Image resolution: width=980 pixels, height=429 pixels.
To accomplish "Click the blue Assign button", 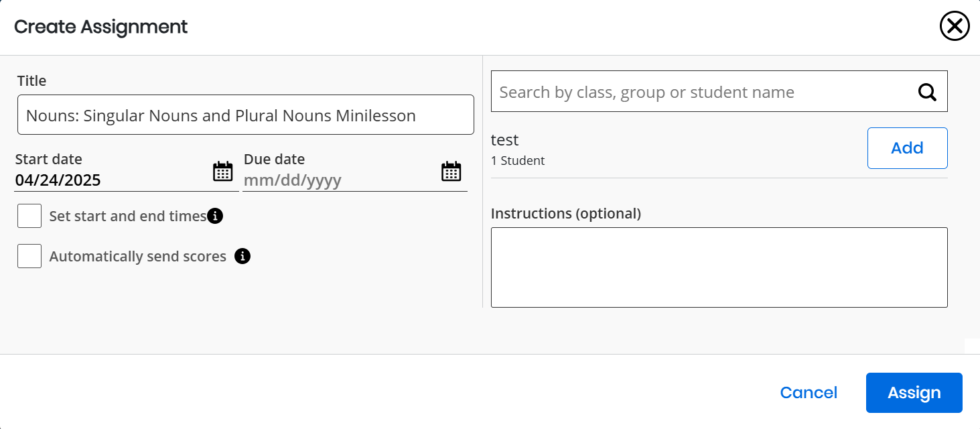I will pyautogui.click(x=914, y=393).
